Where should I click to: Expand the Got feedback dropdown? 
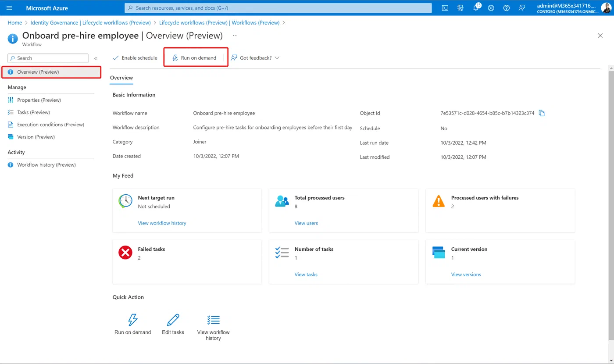(255, 58)
